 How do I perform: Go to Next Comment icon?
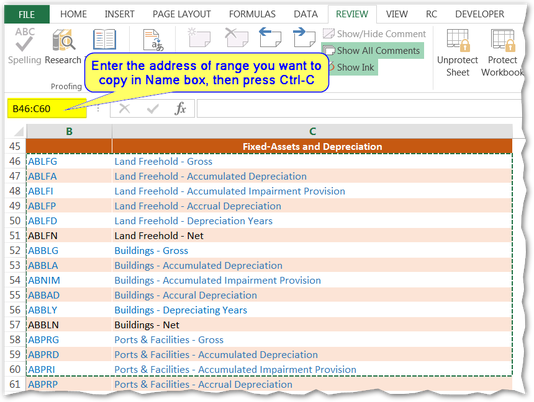pos(304,37)
